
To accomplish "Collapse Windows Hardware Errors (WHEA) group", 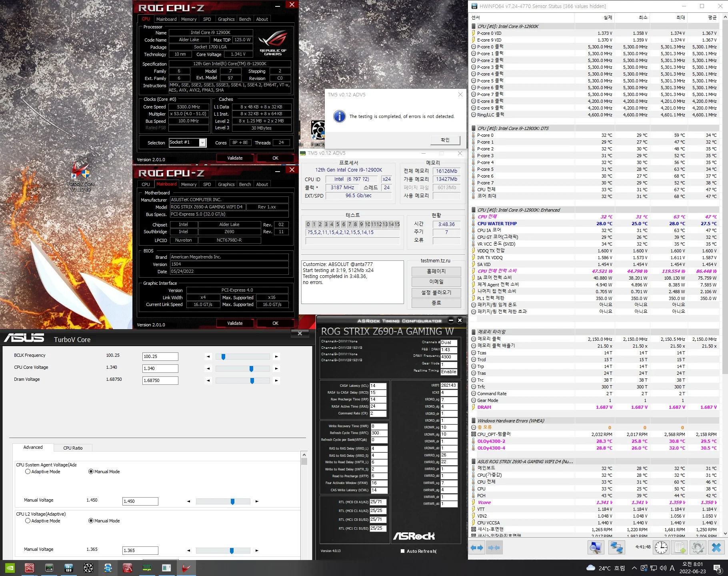I will [474, 421].
